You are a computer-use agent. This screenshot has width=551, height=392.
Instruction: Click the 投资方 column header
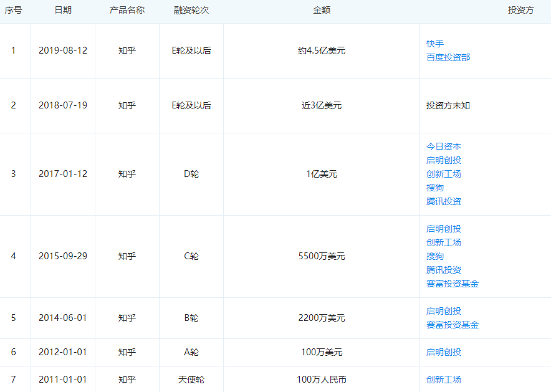coord(520,11)
